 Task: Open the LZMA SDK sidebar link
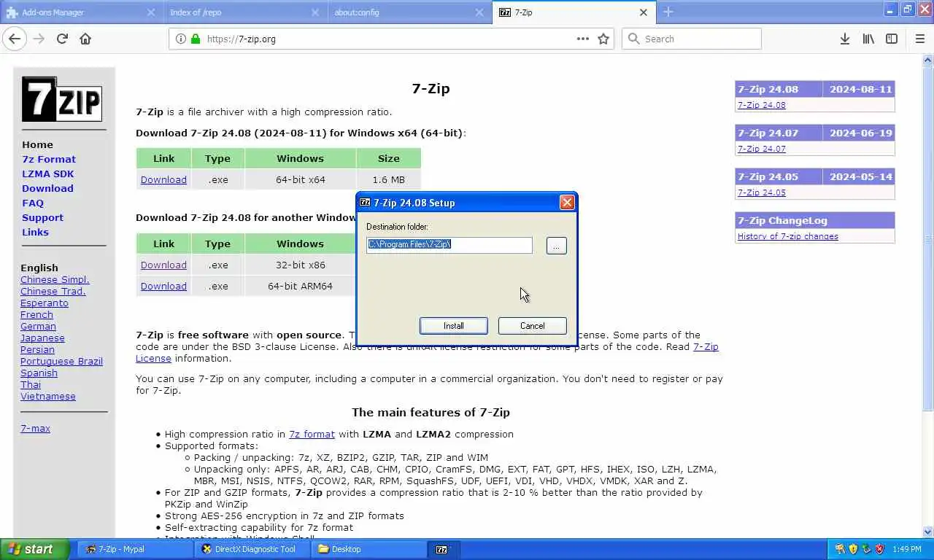[x=48, y=174]
